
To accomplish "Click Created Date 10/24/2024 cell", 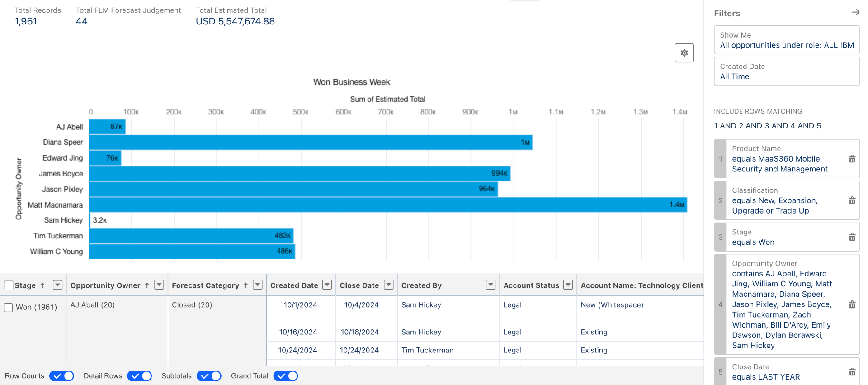I will (x=298, y=350).
